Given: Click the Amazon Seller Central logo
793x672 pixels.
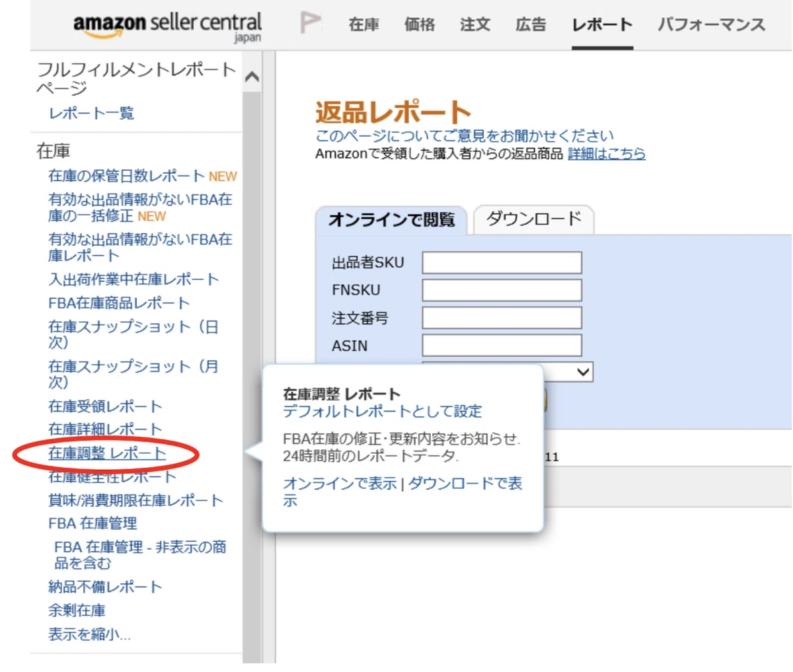Looking at the screenshot, I should (x=167, y=27).
